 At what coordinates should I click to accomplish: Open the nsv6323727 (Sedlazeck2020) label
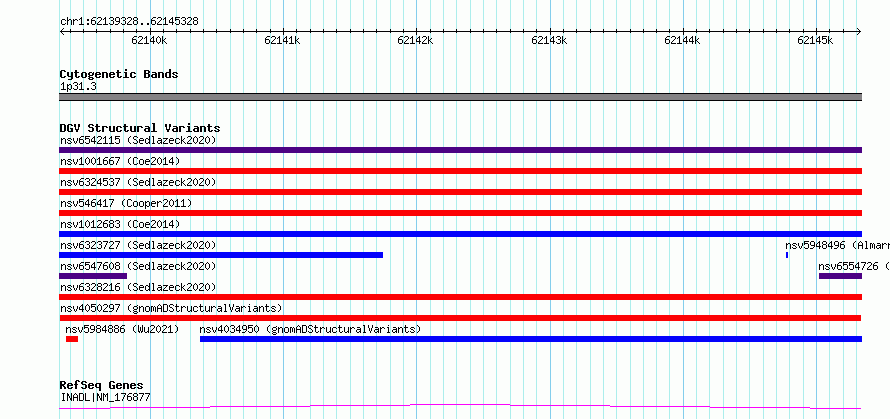click(138, 245)
